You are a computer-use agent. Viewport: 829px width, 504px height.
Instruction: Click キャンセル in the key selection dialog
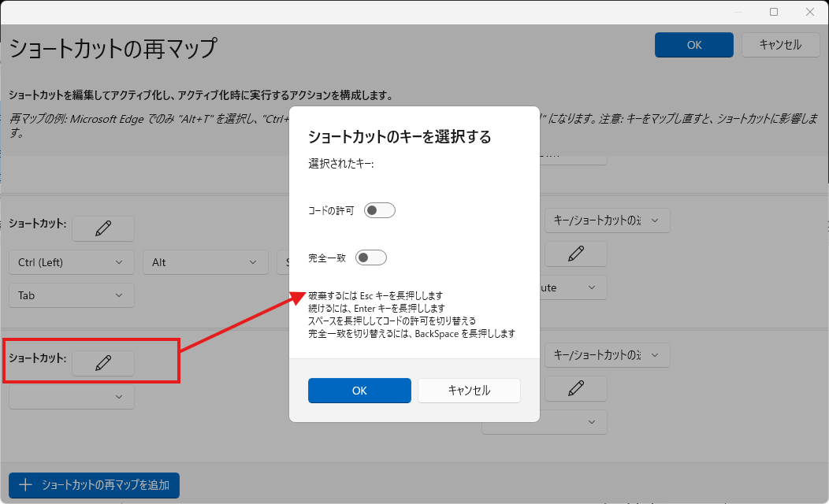click(469, 391)
